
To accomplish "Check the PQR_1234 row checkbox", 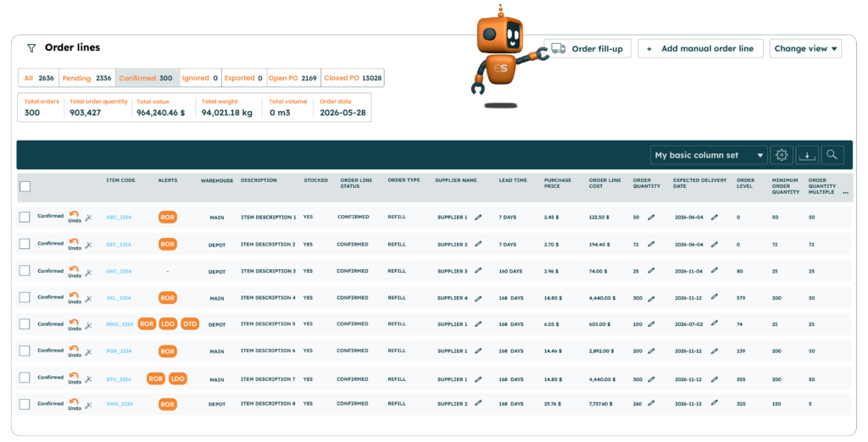I will 25,351.
